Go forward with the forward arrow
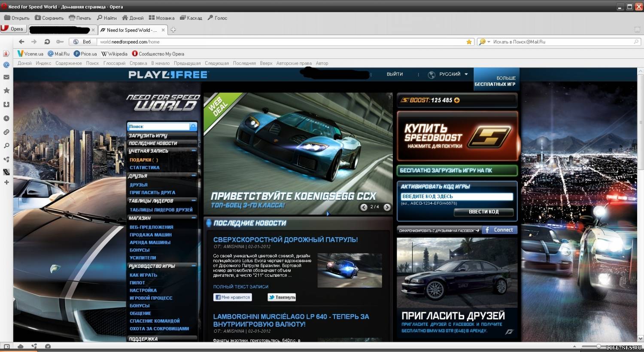This screenshot has width=644, height=352. point(34,42)
